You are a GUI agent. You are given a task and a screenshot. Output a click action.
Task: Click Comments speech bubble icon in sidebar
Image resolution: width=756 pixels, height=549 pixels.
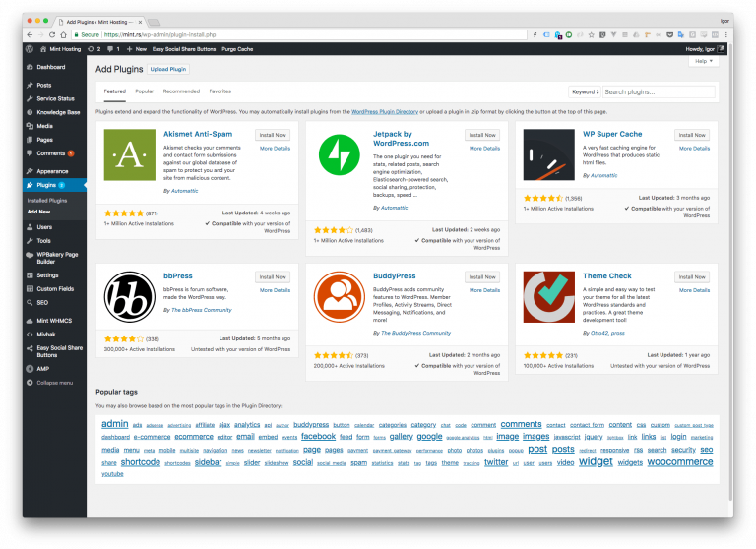pos(30,153)
